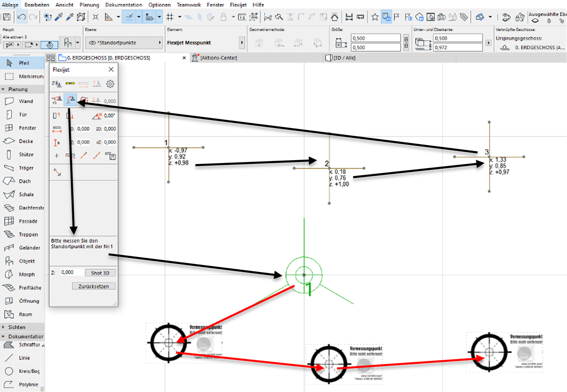Toggle guide line snapping button

129,17
